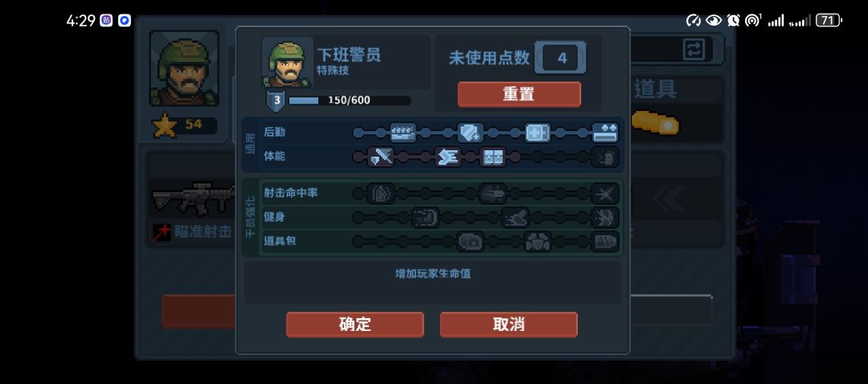Click the swap icon behind the dialog
868x384 pixels.
tap(694, 49)
